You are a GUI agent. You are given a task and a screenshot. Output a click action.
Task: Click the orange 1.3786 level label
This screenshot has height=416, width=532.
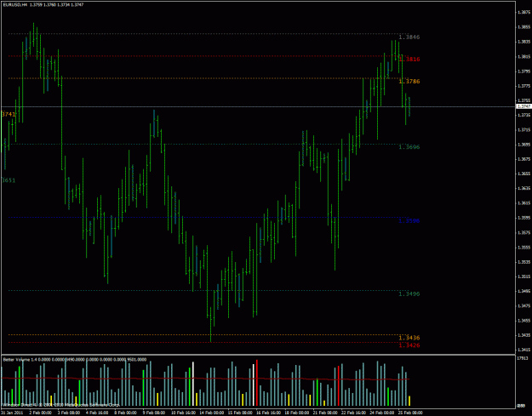pos(409,82)
